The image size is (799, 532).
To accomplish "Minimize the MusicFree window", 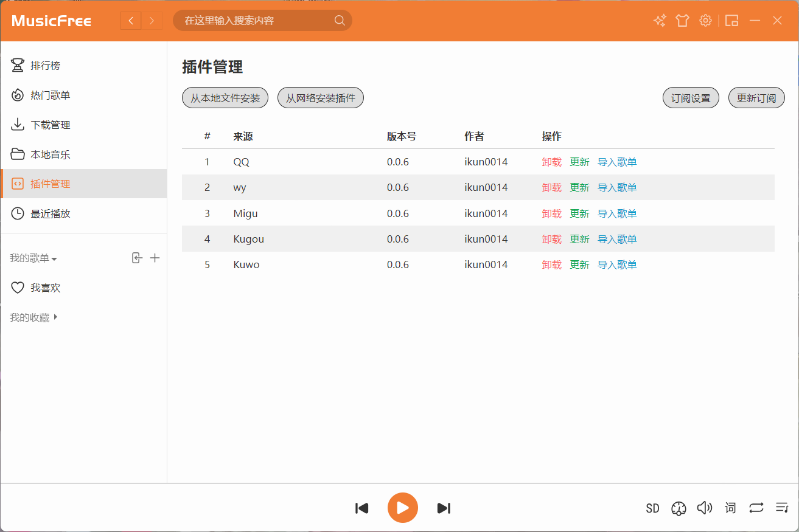I will tap(755, 21).
